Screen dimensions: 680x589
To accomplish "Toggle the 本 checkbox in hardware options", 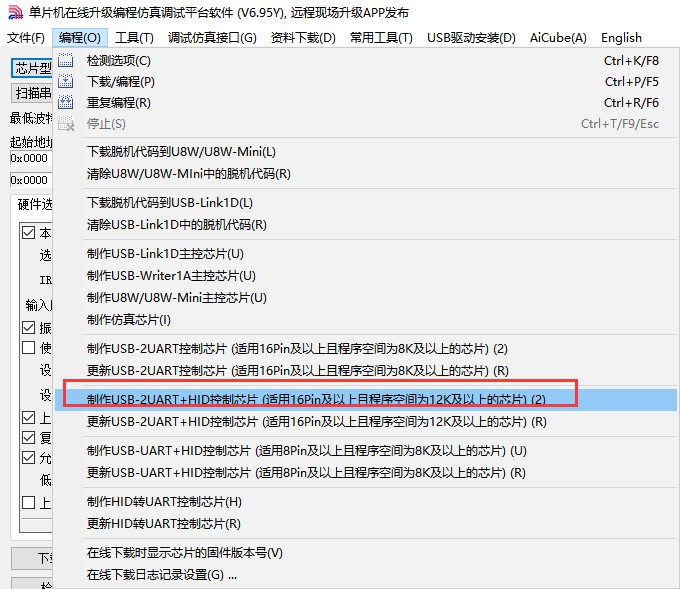I will pos(29,232).
